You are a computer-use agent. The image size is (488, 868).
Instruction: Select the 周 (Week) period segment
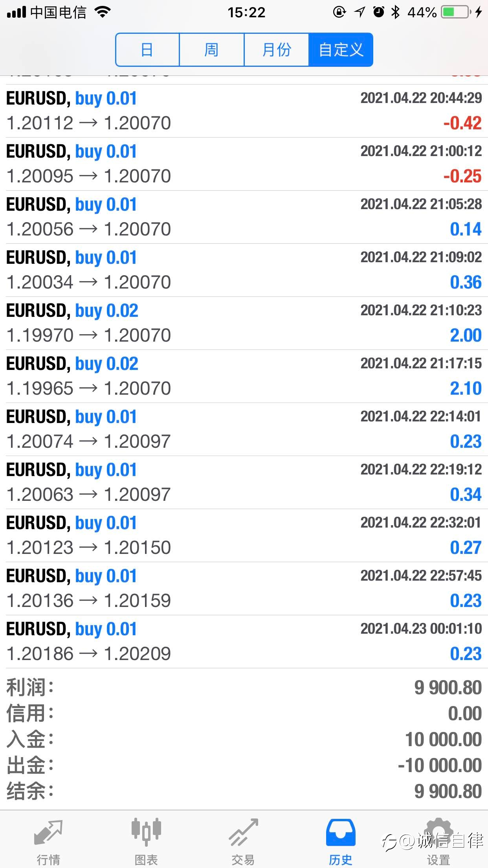tap(212, 50)
